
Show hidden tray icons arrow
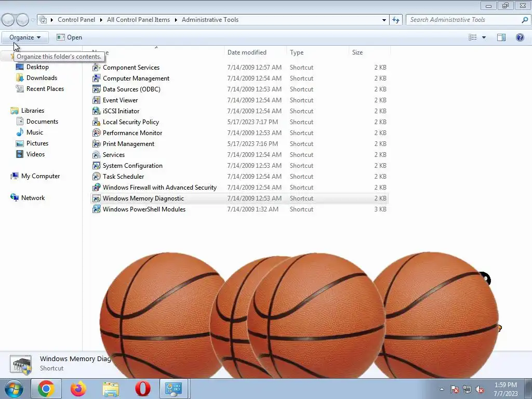tap(442, 390)
